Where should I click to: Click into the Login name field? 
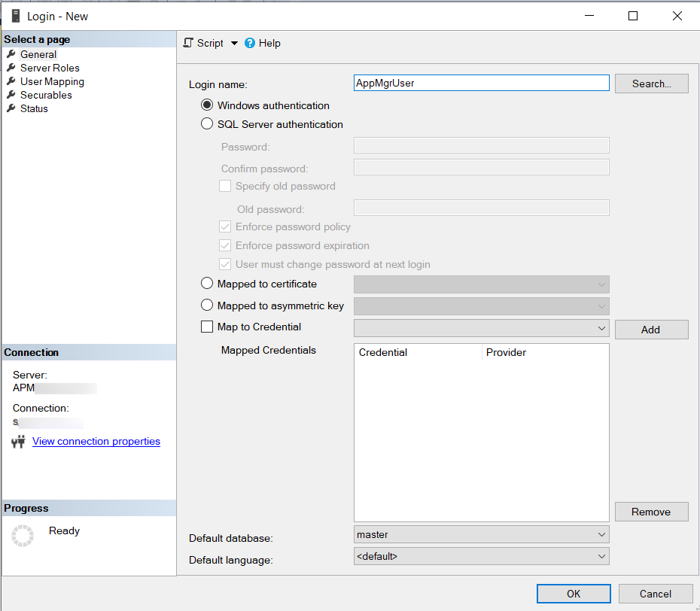pos(481,83)
